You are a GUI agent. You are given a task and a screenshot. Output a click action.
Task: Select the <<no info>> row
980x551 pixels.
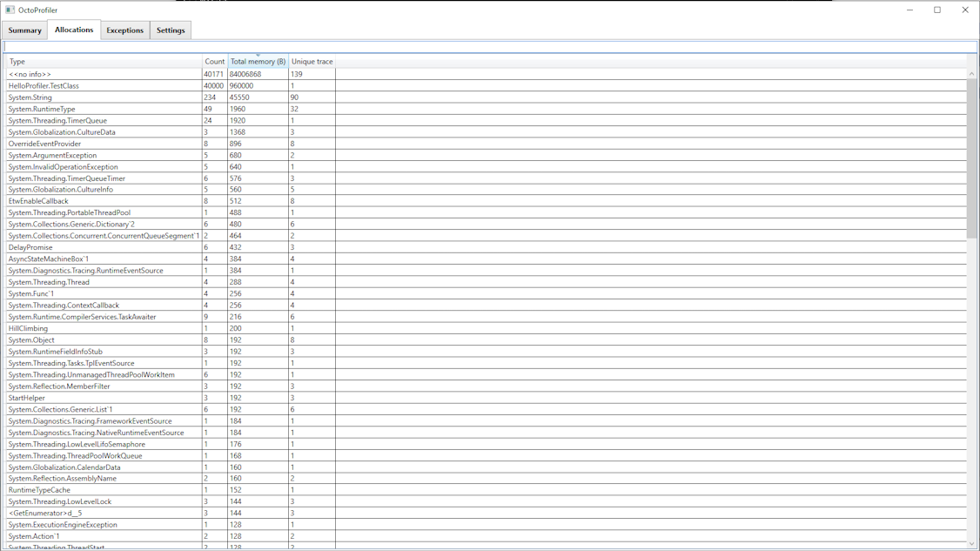click(487, 74)
